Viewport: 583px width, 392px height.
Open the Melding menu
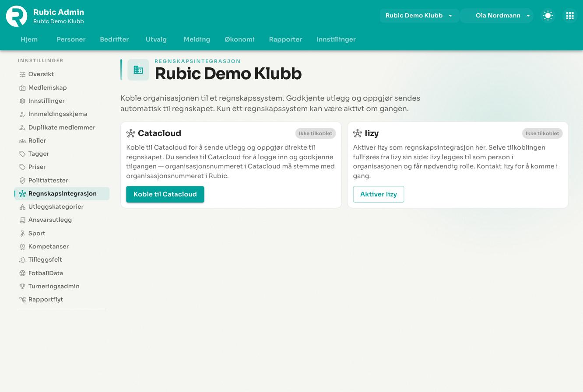tap(197, 39)
